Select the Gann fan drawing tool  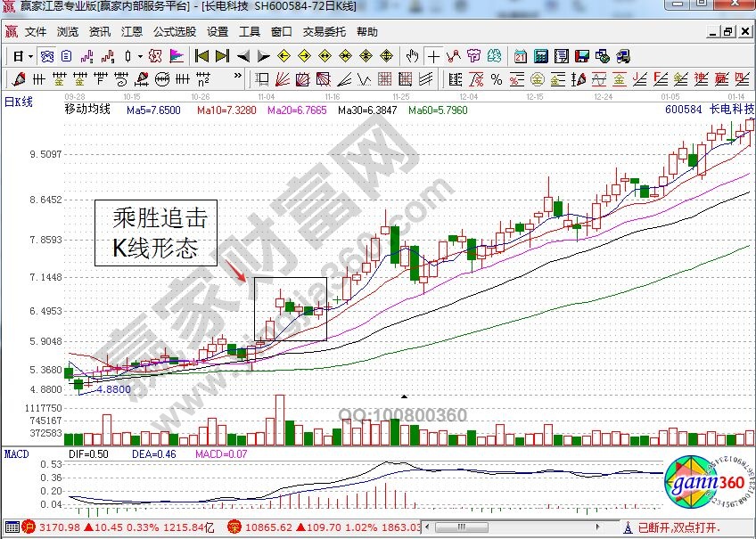pos(282,78)
